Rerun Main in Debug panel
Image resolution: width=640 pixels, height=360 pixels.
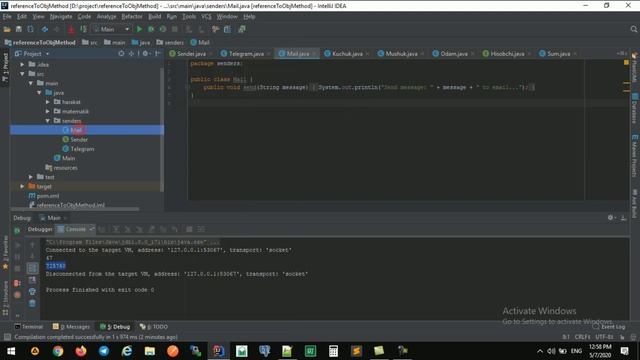point(17,231)
